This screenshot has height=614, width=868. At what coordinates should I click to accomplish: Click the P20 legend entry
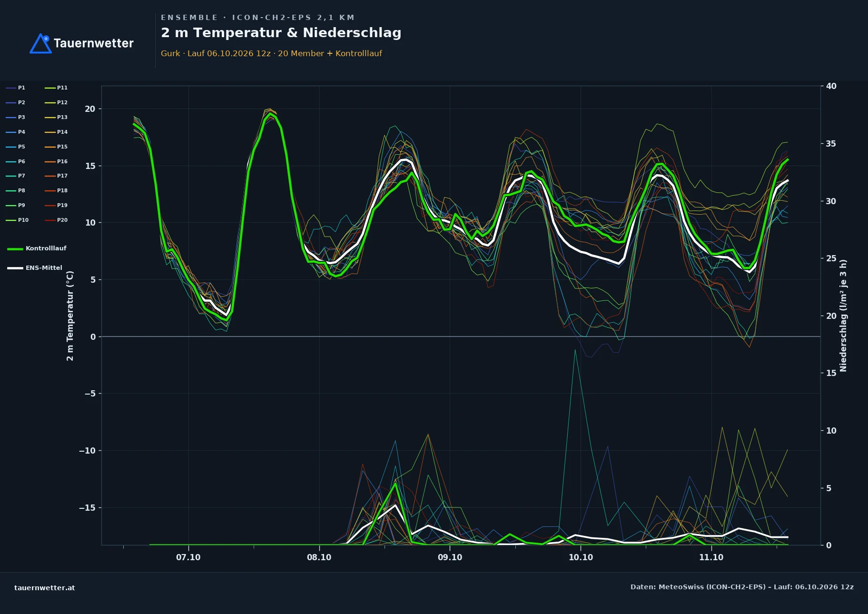(56, 220)
